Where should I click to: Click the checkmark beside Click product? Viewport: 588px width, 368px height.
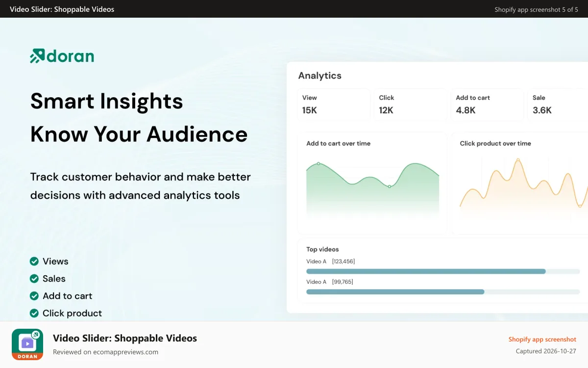34,313
